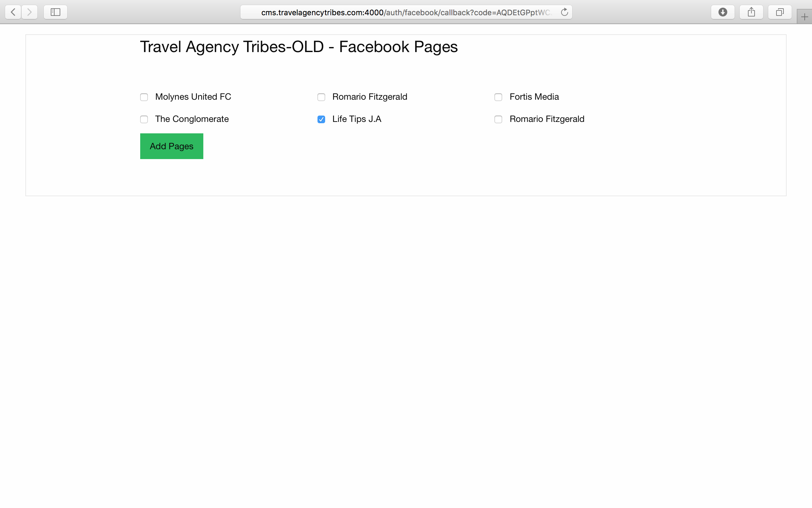Click the Facebook Pages heading
Viewport: 812px width, 508px height.
tap(298, 47)
